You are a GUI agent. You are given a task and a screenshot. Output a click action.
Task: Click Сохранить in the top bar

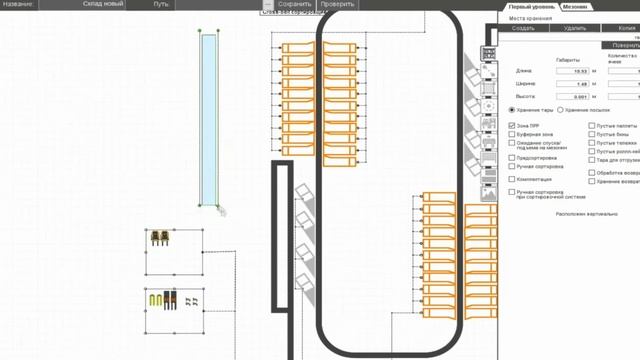[295, 4]
